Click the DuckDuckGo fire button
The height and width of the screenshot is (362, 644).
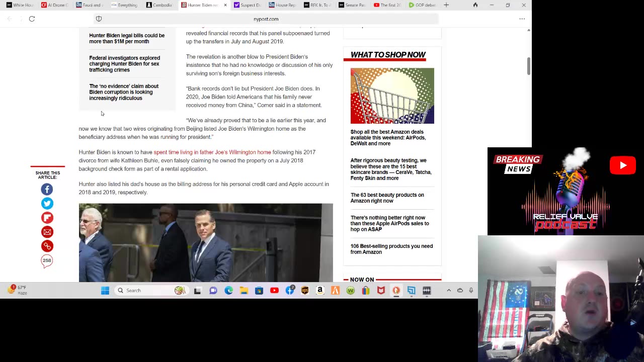[475, 5]
